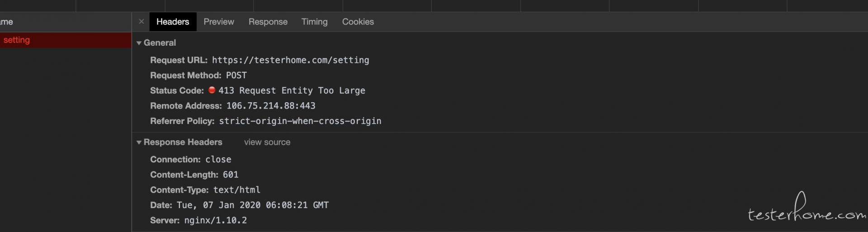Click the Content-Type text/html header
This screenshot has width=868, height=232.
(205, 190)
